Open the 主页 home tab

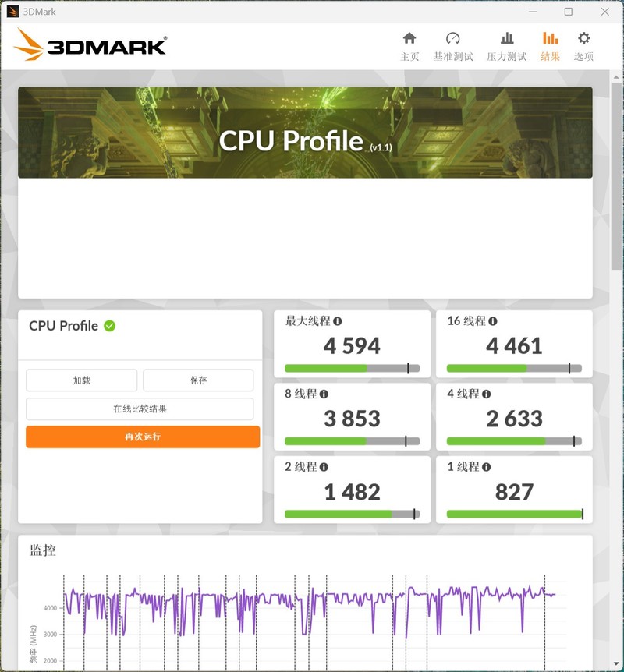tap(409, 47)
